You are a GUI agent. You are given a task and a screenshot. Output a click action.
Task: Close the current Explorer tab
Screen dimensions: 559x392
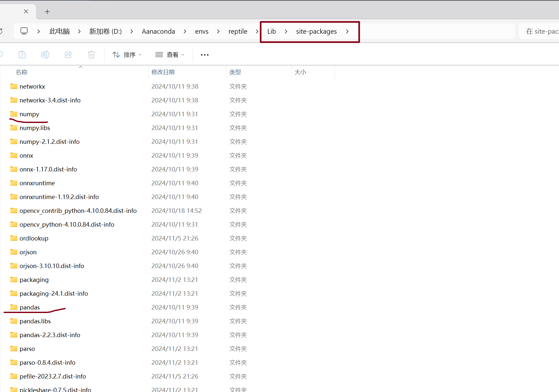click(26, 12)
